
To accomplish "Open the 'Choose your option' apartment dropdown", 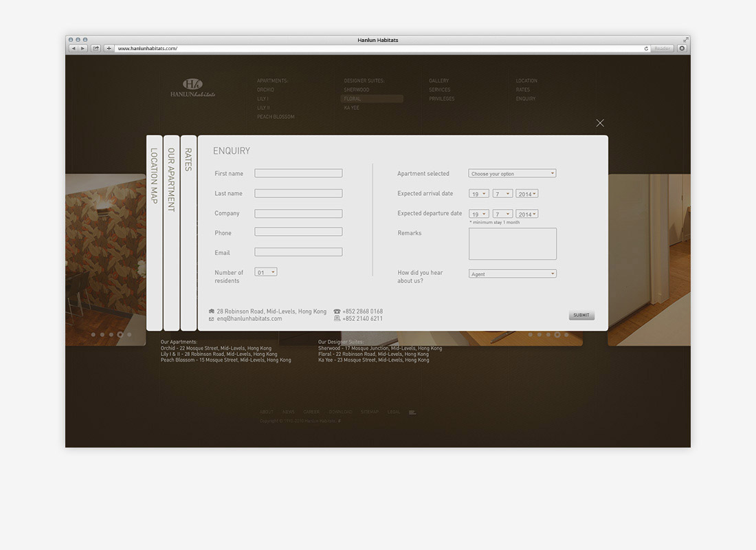I will click(x=512, y=173).
